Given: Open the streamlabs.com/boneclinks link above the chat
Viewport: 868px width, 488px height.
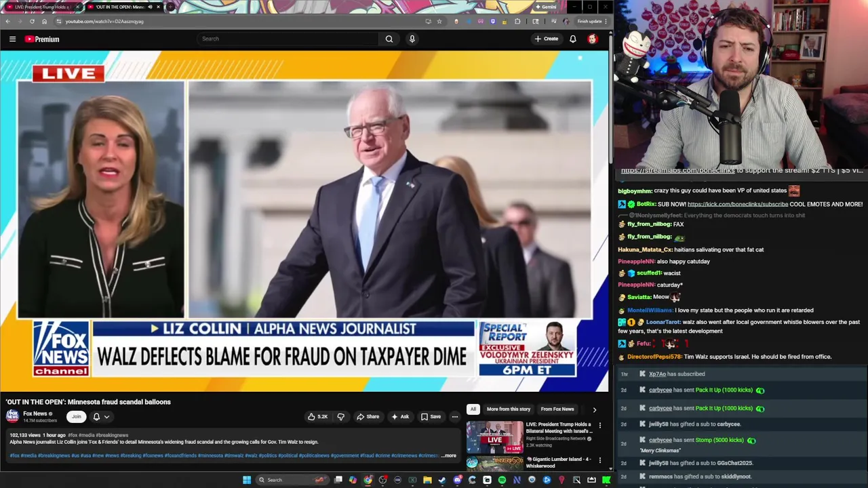Looking at the screenshot, I should [x=677, y=170].
